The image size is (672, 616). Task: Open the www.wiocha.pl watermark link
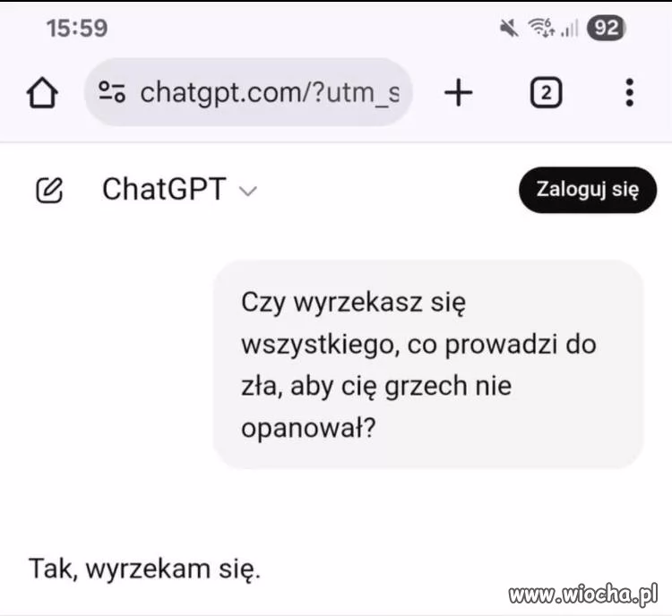[583, 595]
